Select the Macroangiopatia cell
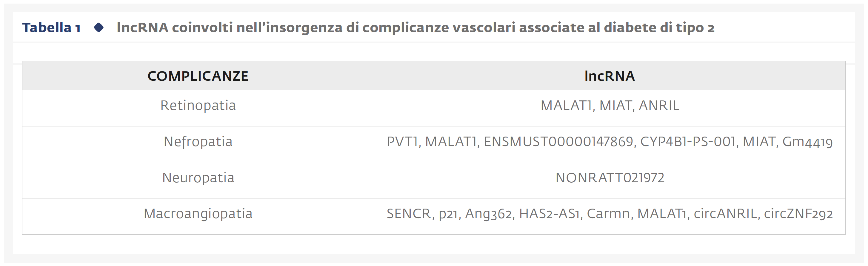This screenshot has width=868, height=266. pyautogui.click(x=198, y=214)
